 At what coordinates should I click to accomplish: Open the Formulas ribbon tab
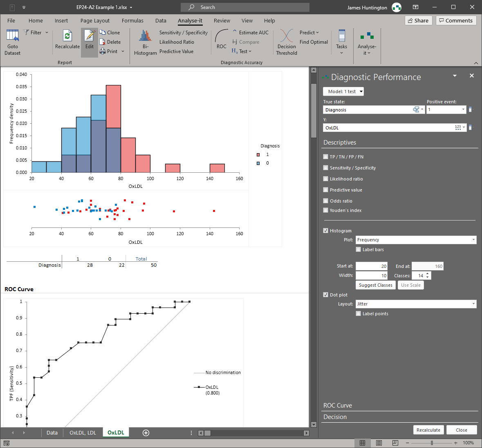coord(132,20)
